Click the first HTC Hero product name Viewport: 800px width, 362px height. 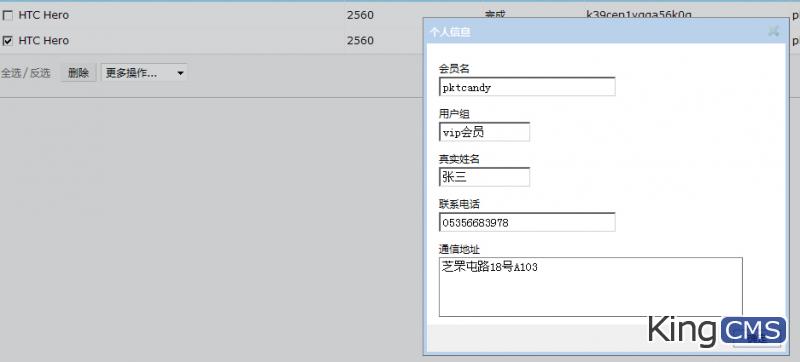43,15
